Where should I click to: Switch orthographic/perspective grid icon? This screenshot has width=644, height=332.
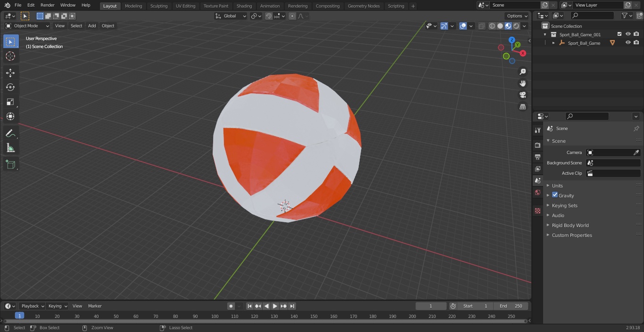click(522, 107)
